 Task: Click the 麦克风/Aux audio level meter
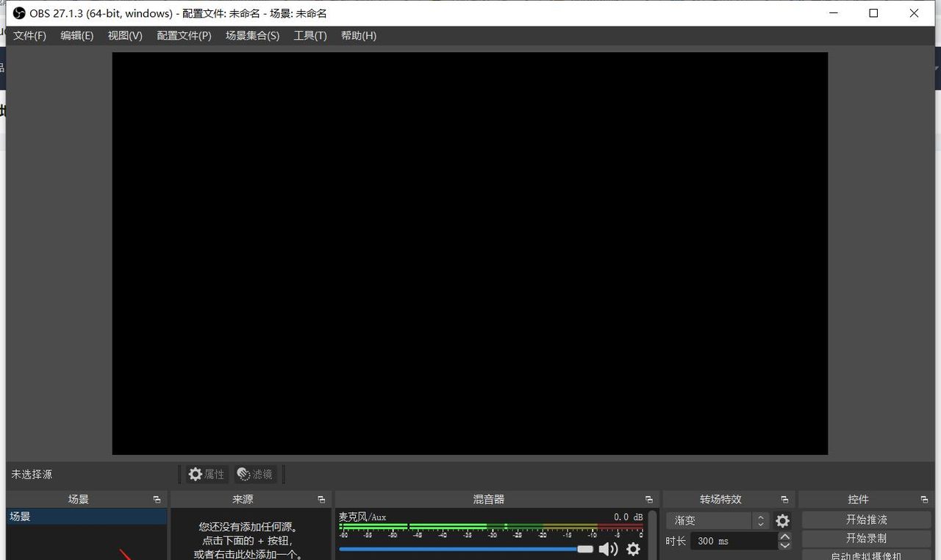tap(490, 528)
